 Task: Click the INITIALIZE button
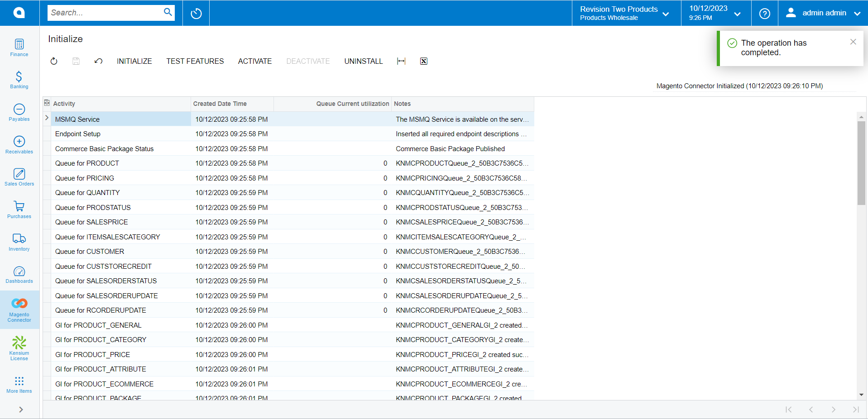[134, 61]
